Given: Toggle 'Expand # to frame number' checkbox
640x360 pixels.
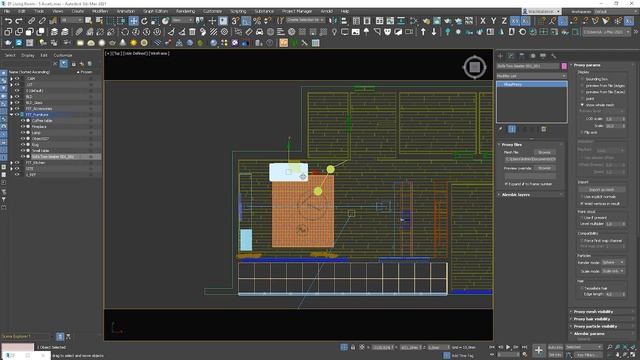Looking at the screenshot, I should point(507,184).
